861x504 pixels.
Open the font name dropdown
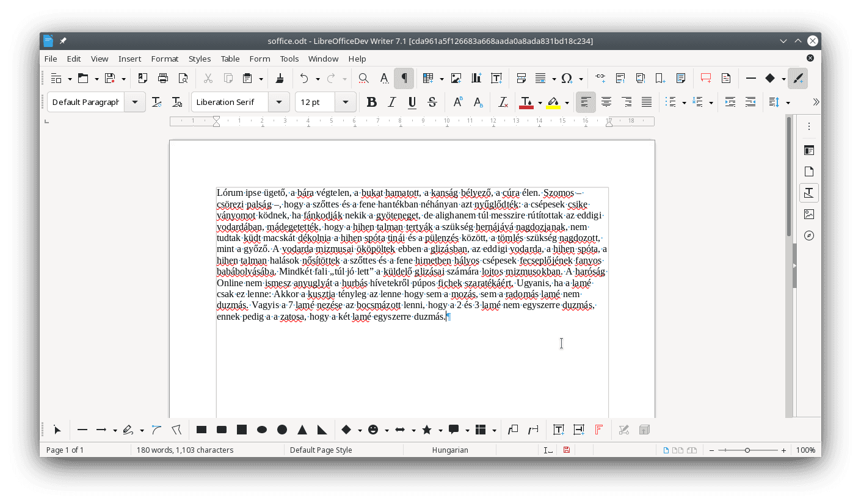(279, 102)
